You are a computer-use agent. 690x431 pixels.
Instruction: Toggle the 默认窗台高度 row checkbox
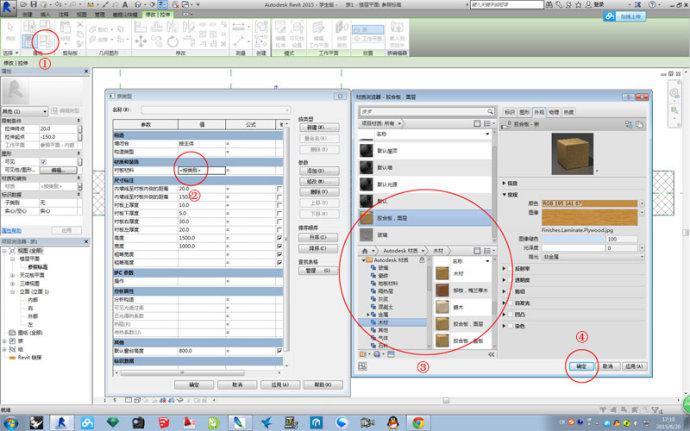279,351
